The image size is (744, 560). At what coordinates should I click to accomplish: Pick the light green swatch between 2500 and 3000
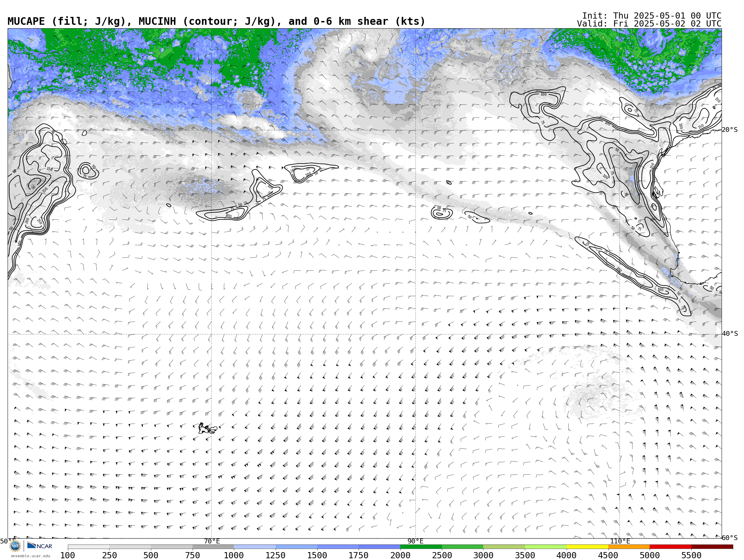[463, 547]
